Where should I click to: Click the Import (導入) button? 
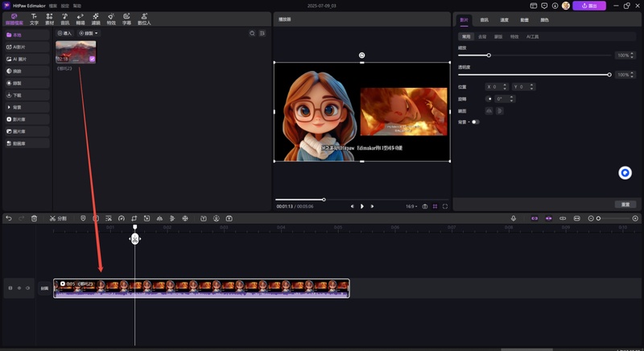pos(64,33)
